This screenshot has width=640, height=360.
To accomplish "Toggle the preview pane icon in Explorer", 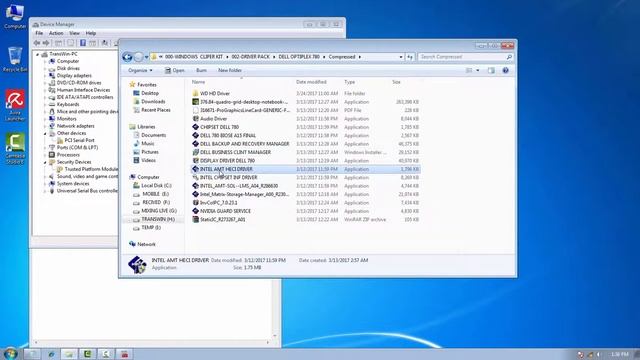I will tap(491, 70).
